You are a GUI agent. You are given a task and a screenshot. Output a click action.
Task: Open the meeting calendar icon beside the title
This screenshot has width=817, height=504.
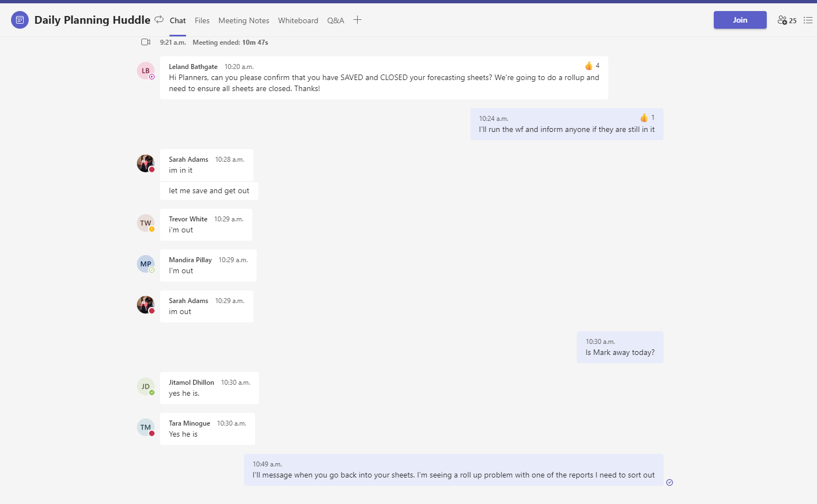(19, 19)
